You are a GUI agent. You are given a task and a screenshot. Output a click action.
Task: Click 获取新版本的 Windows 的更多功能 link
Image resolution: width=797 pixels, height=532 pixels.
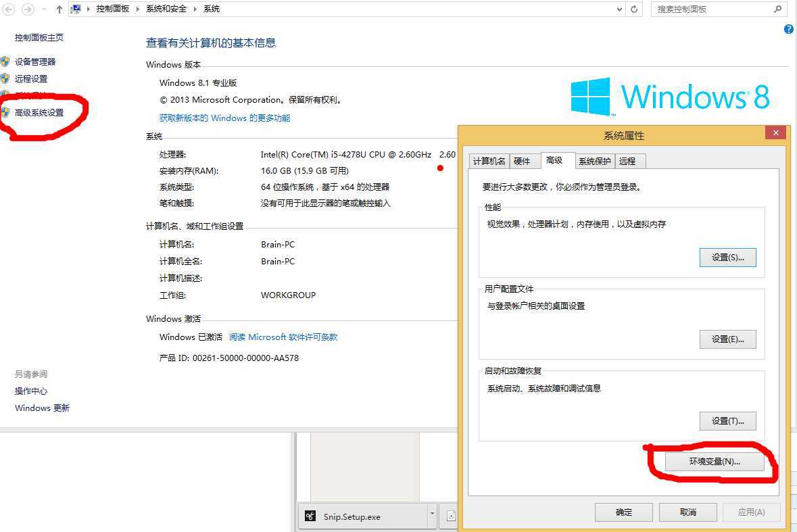pyautogui.click(x=224, y=118)
